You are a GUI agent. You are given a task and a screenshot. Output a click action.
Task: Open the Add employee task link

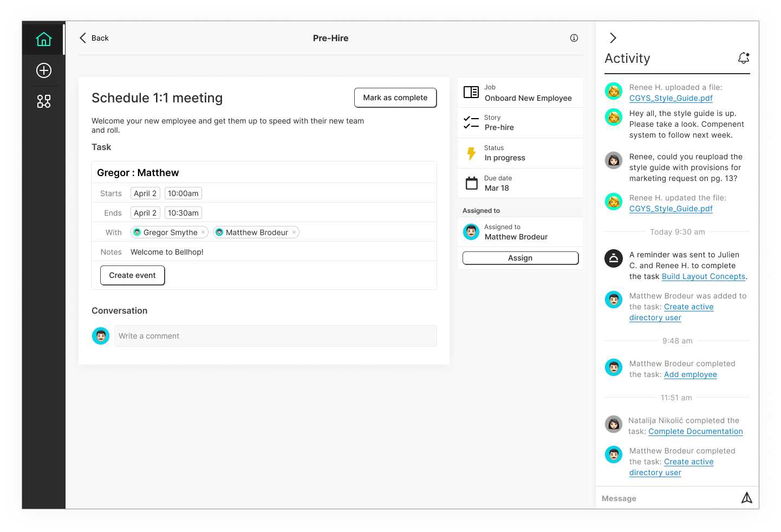tap(691, 374)
